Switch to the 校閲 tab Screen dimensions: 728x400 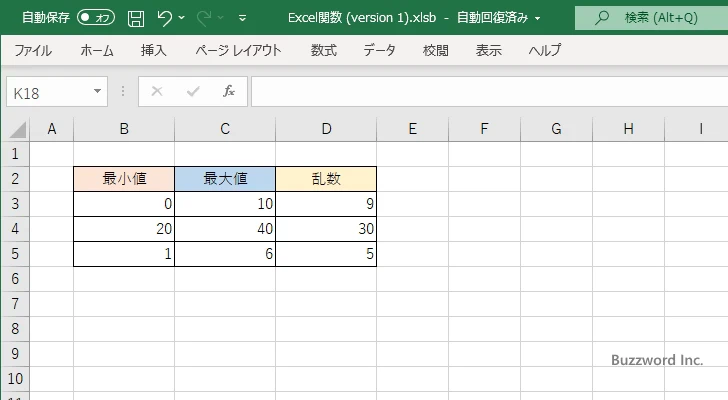coord(436,50)
